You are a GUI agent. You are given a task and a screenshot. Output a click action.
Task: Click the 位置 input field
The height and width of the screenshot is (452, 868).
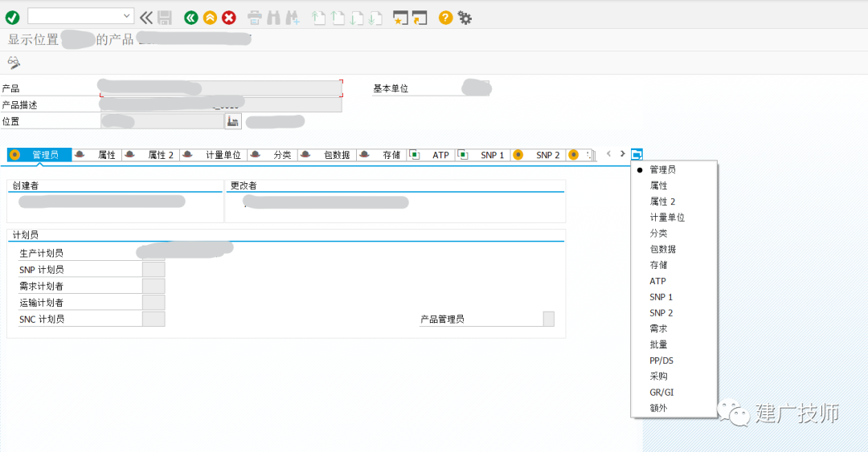(162, 121)
